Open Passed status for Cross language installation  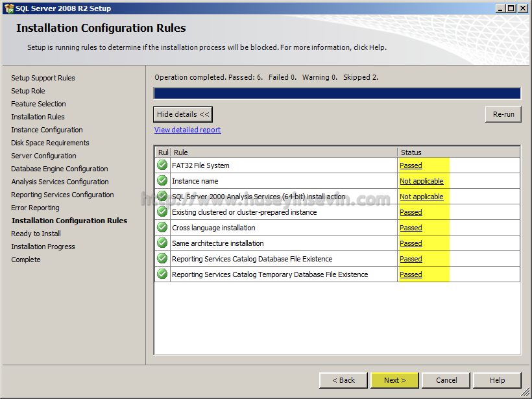pos(411,228)
